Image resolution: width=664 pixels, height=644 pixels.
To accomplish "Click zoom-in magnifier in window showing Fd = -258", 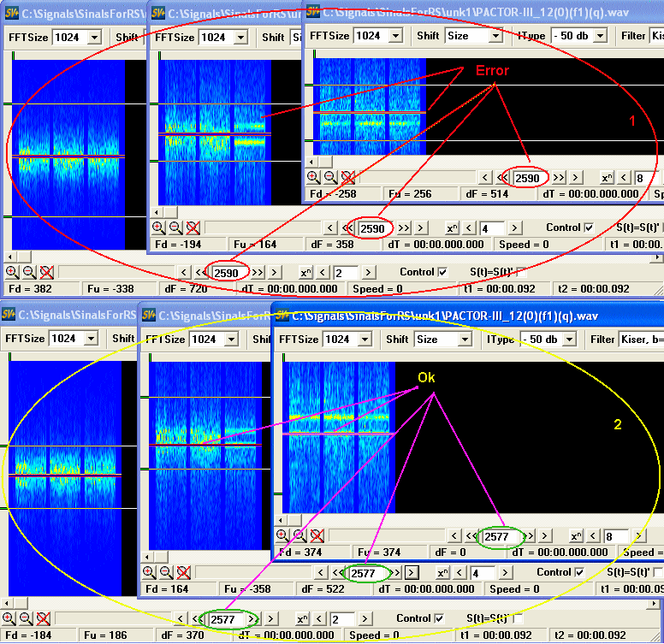I will click(x=313, y=177).
